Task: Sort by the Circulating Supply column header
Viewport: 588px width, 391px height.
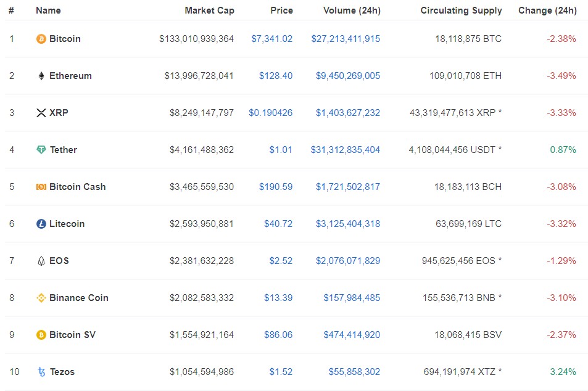Action: [x=461, y=10]
